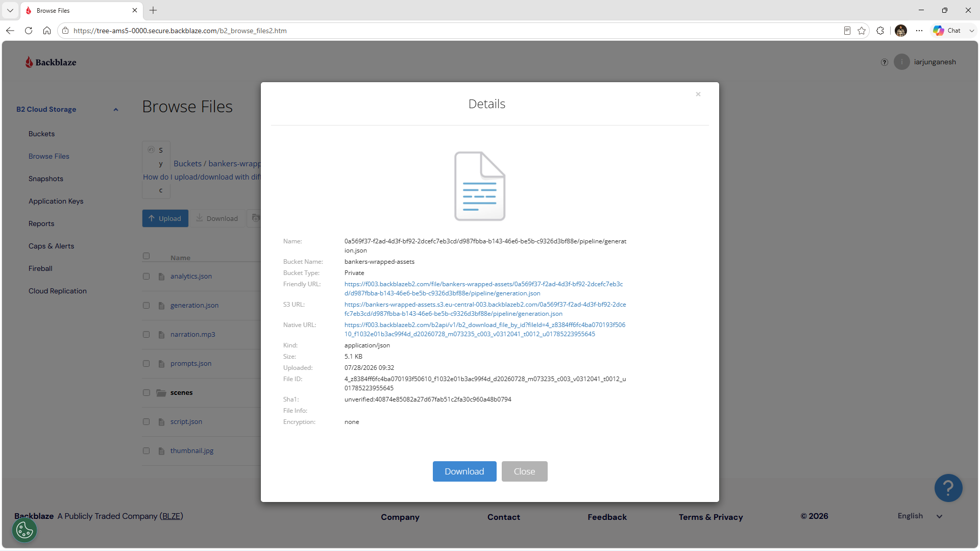The image size is (980, 551).
Task: Click the thumbnail.jpg file name
Action: click(x=192, y=451)
